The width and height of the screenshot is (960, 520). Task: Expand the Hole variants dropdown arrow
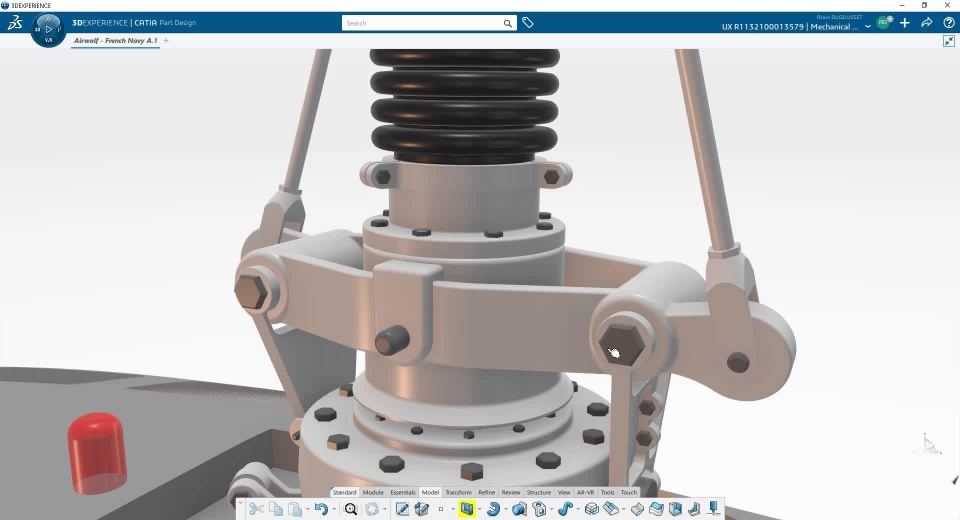pyautogui.click(x=552, y=509)
